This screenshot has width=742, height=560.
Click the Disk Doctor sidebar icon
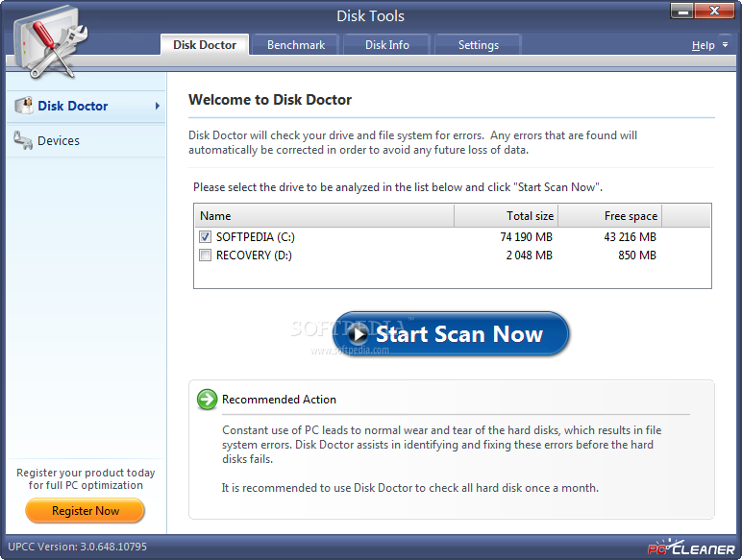[24, 106]
